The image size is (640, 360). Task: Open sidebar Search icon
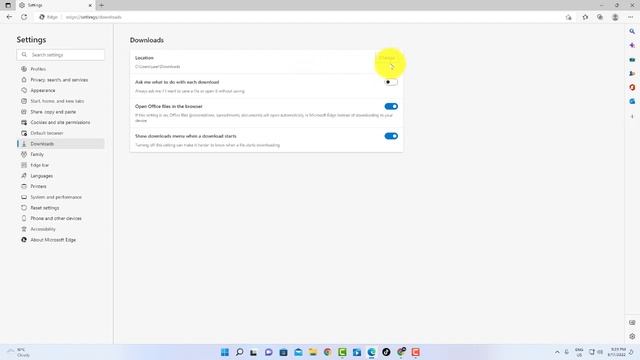tap(632, 31)
